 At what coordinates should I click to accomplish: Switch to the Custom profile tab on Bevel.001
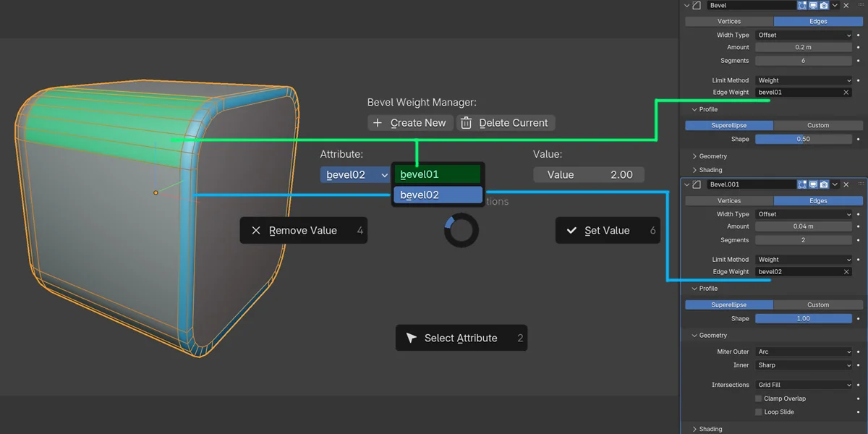point(817,305)
